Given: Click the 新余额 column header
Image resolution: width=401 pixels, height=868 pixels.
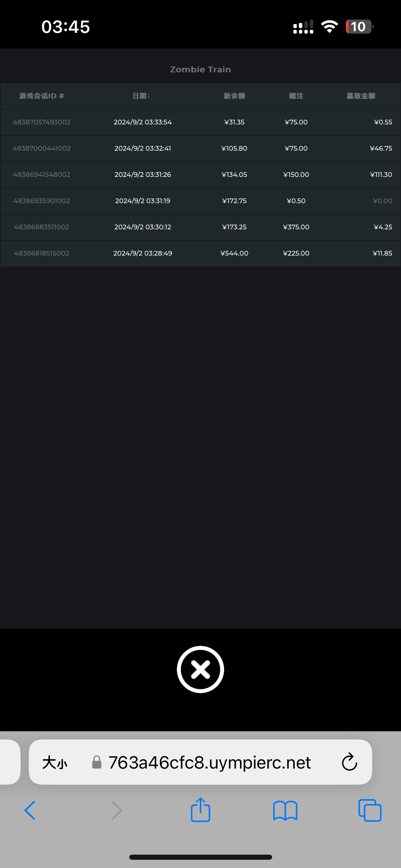Looking at the screenshot, I should [x=234, y=96].
